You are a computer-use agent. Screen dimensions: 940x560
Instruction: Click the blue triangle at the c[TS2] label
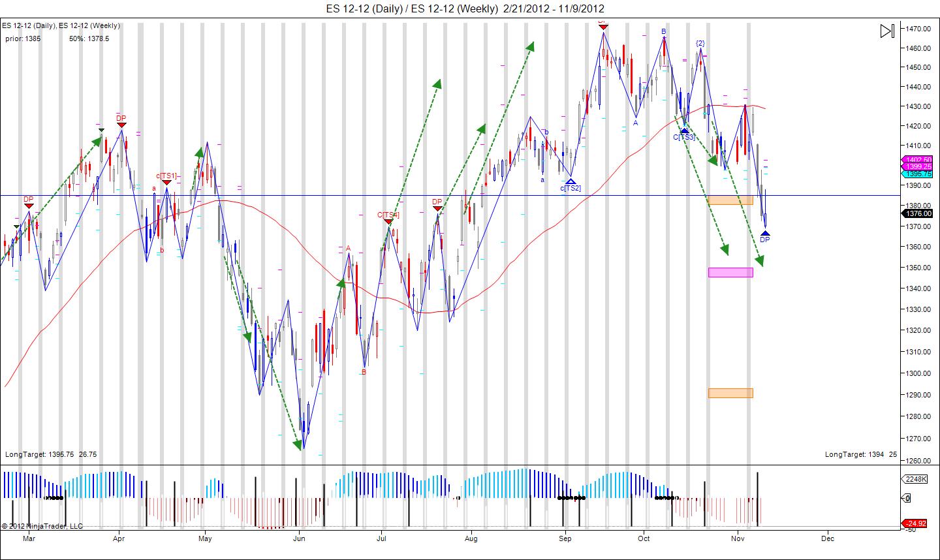(571, 181)
